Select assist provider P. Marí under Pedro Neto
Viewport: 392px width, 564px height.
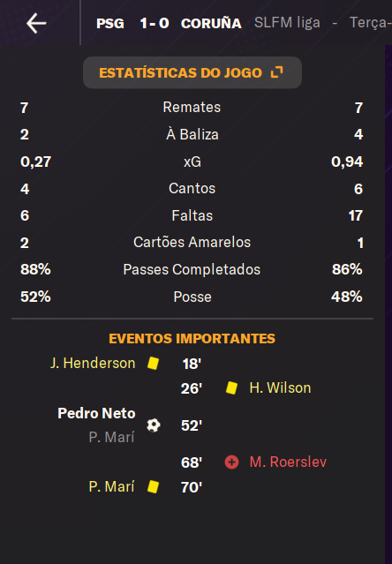pyautogui.click(x=111, y=438)
